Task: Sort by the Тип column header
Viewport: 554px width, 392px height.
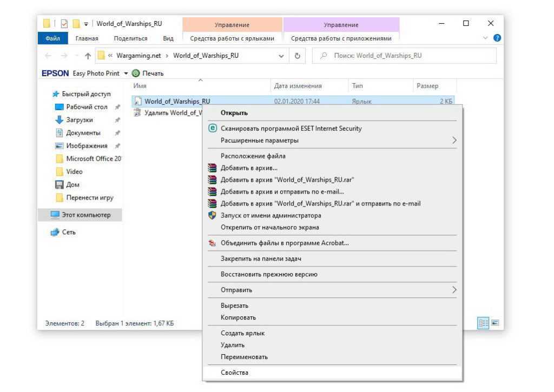Action: [381, 85]
